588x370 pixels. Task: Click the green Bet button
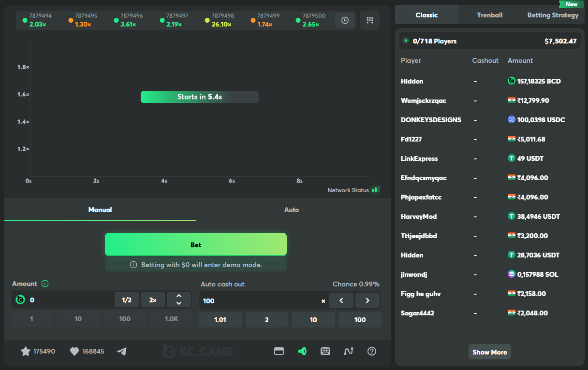196,244
